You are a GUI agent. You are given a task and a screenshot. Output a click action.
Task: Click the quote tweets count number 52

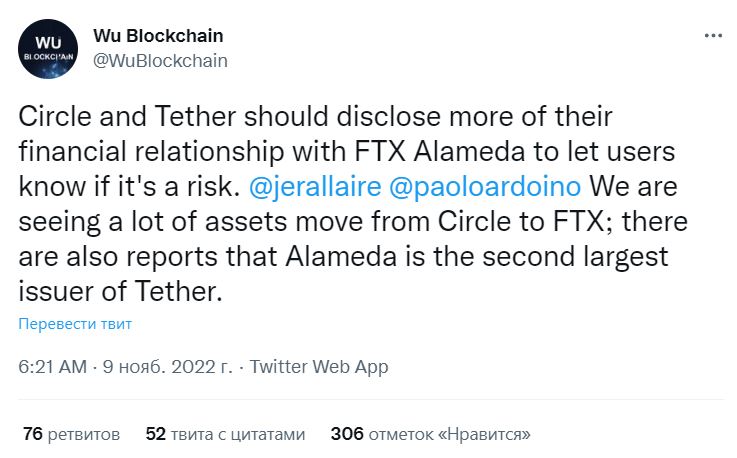click(x=156, y=434)
